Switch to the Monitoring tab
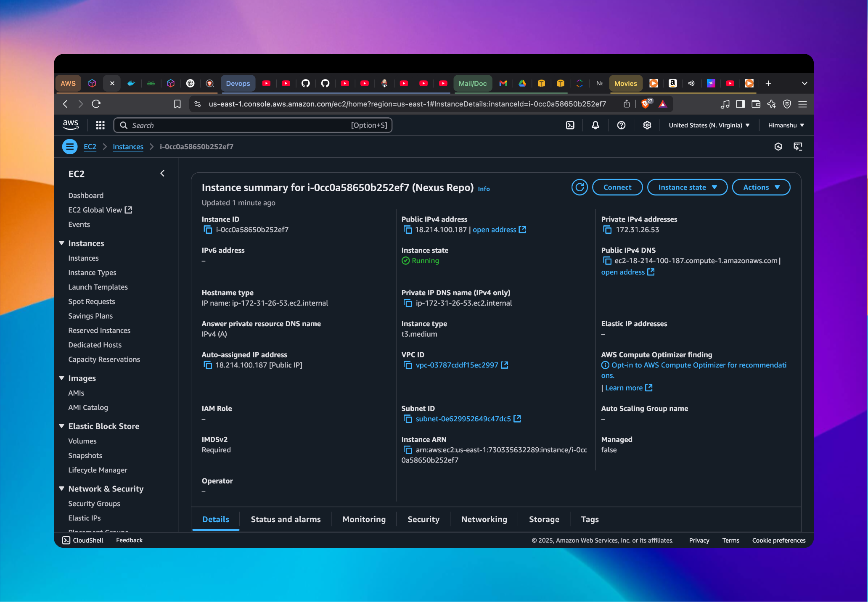The height and width of the screenshot is (602, 868). coord(364,519)
